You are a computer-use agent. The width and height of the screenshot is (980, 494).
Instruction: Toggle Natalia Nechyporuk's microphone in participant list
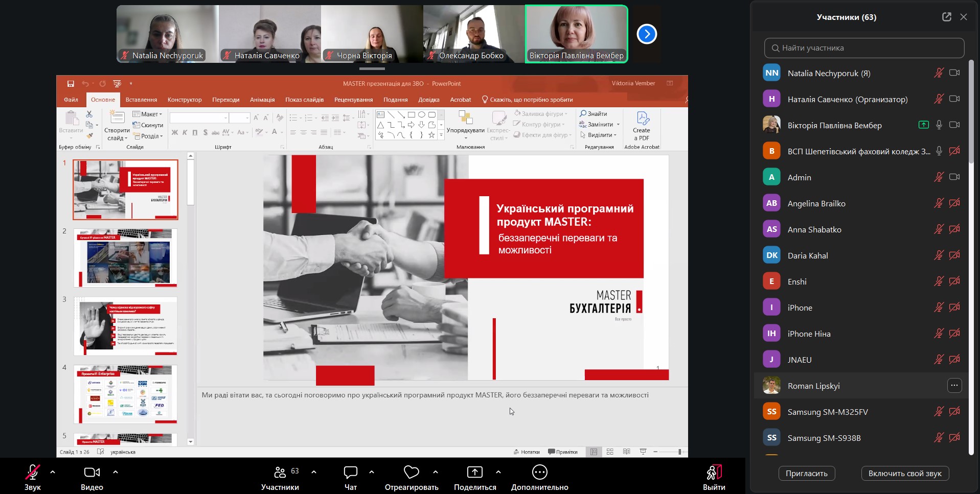[939, 73]
